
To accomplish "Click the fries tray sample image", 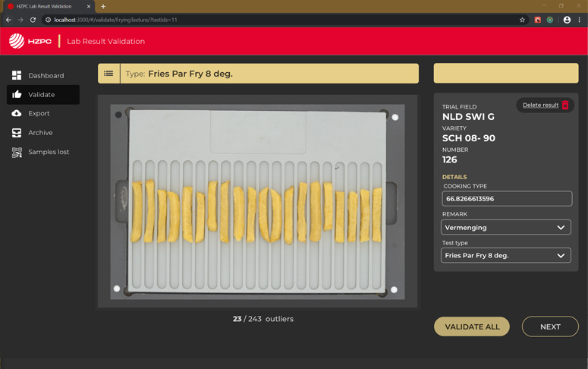I will [257, 201].
